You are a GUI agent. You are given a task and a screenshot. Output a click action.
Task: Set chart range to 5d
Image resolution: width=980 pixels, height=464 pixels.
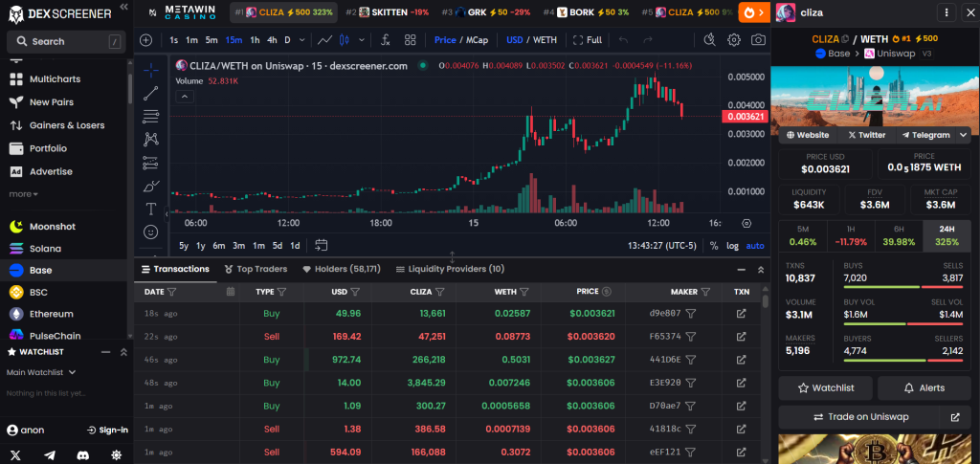tap(277, 246)
